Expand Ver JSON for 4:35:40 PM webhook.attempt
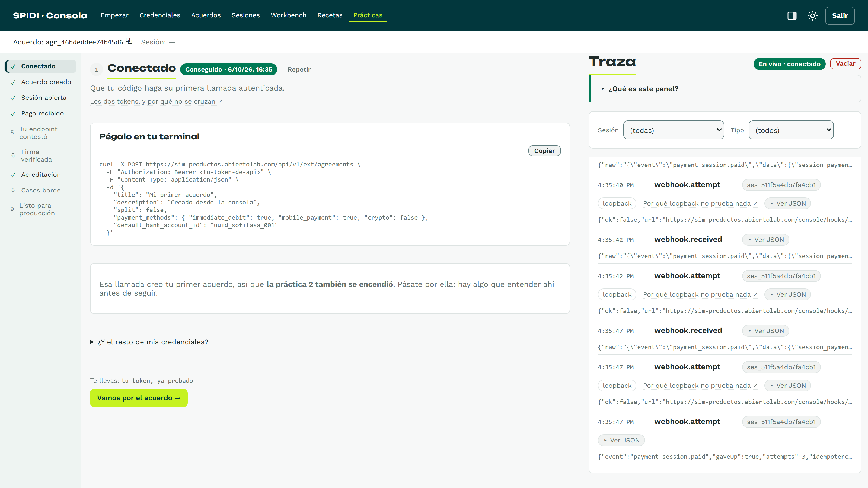Image resolution: width=868 pixels, height=488 pixels. click(787, 203)
